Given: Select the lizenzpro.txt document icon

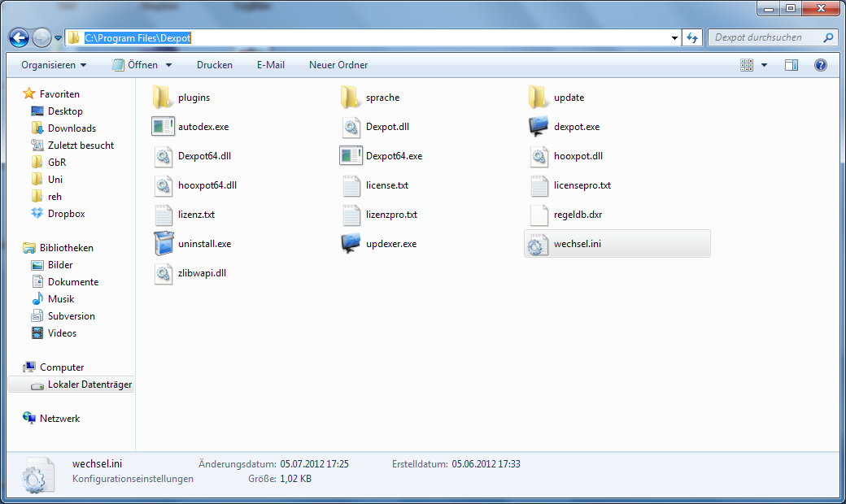Looking at the screenshot, I should 351,215.
